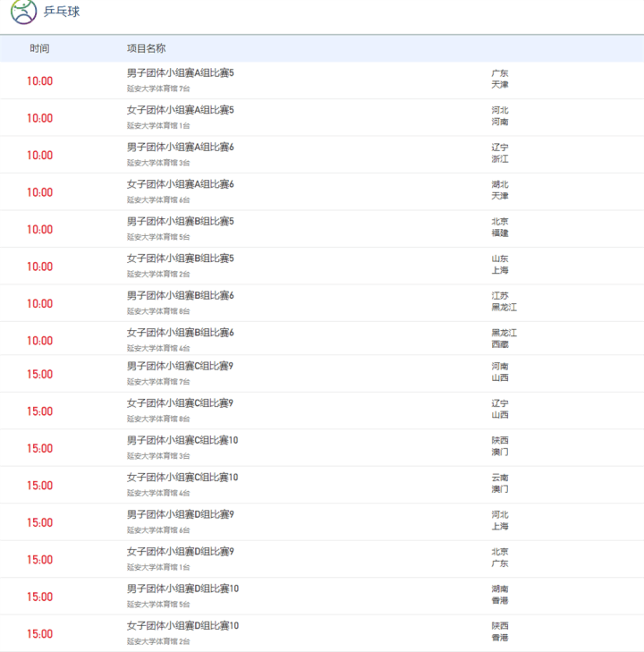The image size is (644, 652).
Task: Select team 江苏
Action: pyautogui.click(x=500, y=296)
